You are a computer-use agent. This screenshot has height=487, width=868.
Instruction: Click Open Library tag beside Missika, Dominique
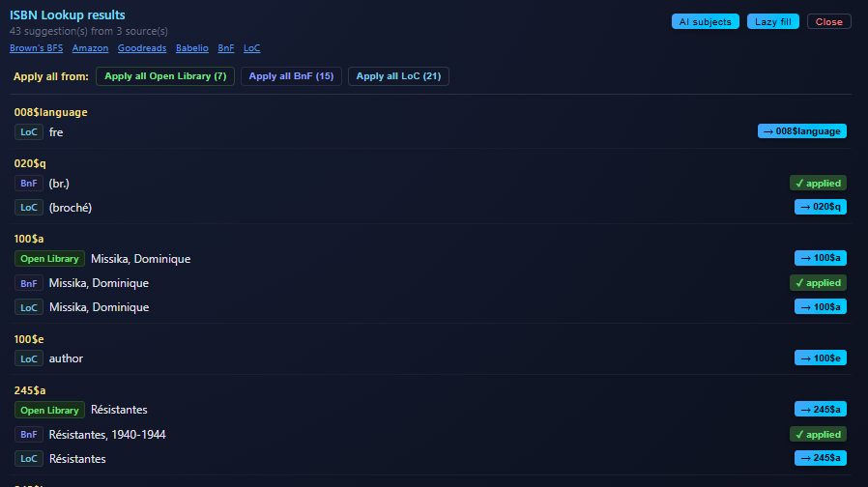(49, 258)
